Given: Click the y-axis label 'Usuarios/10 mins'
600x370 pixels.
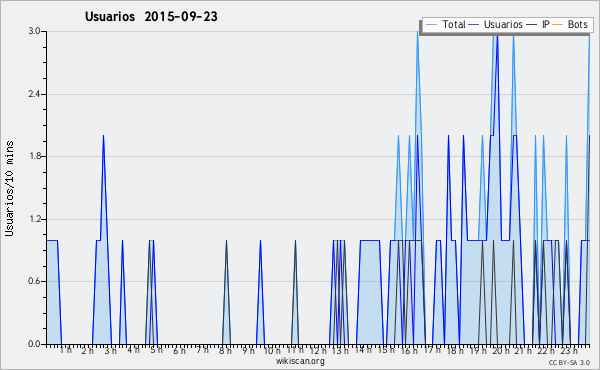Looking at the screenshot, I should [x=9, y=188].
